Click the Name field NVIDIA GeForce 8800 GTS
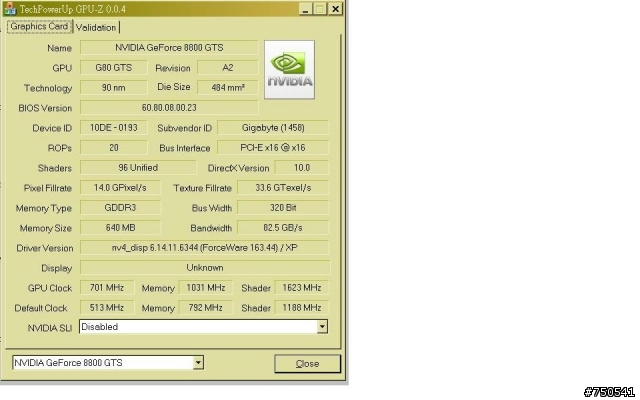Image resolution: width=640 pixels, height=400 pixels. [169, 48]
